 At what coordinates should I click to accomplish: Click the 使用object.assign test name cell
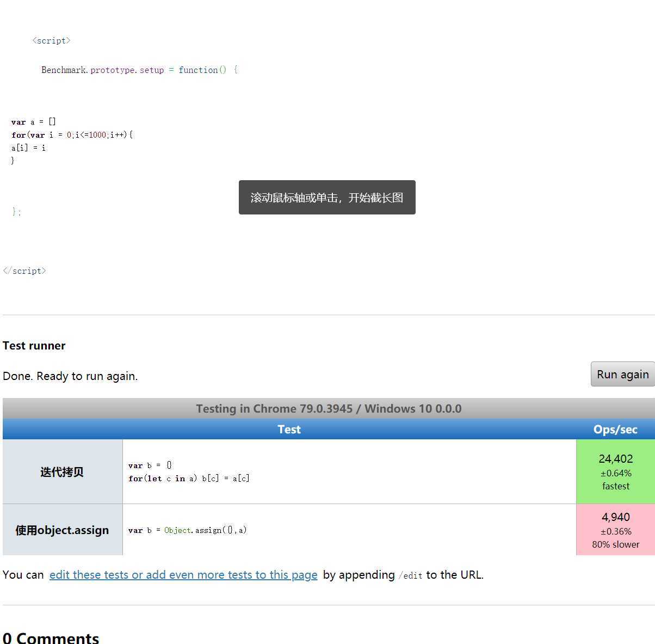click(63, 530)
